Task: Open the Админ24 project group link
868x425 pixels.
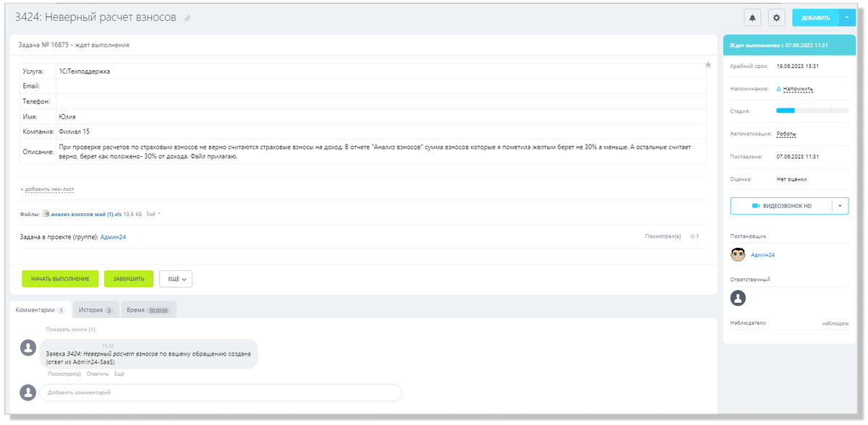Action: pyautogui.click(x=113, y=236)
